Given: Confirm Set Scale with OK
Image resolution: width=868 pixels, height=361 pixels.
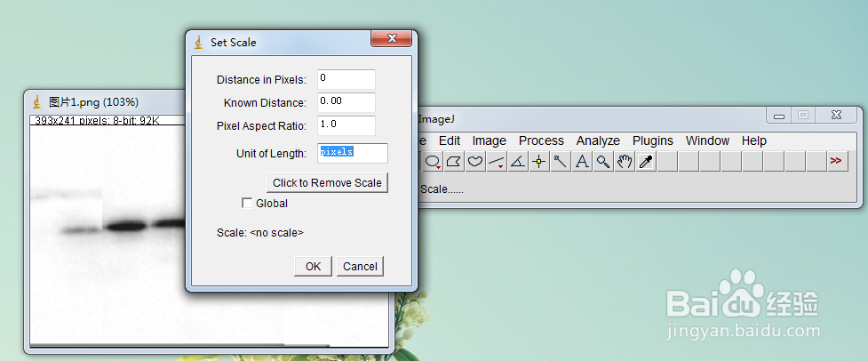Looking at the screenshot, I should click(x=313, y=266).
